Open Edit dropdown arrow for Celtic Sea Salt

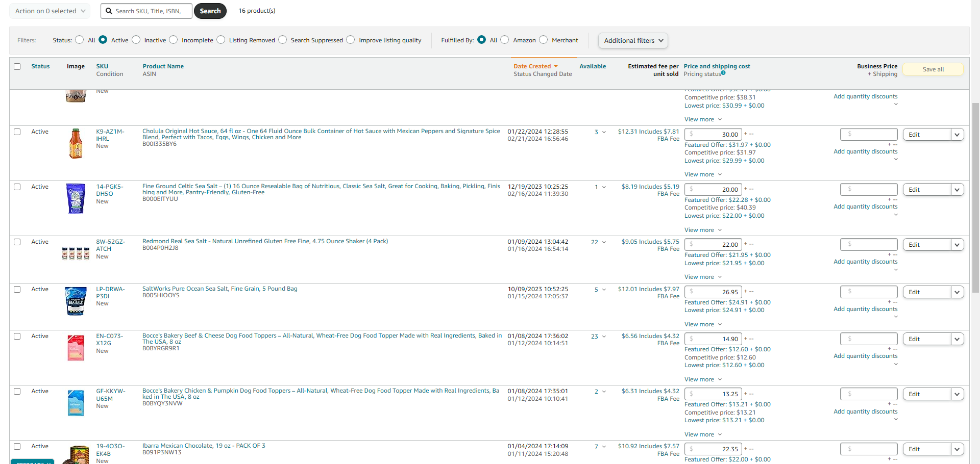pyautogui.click(x=957, y=190)
